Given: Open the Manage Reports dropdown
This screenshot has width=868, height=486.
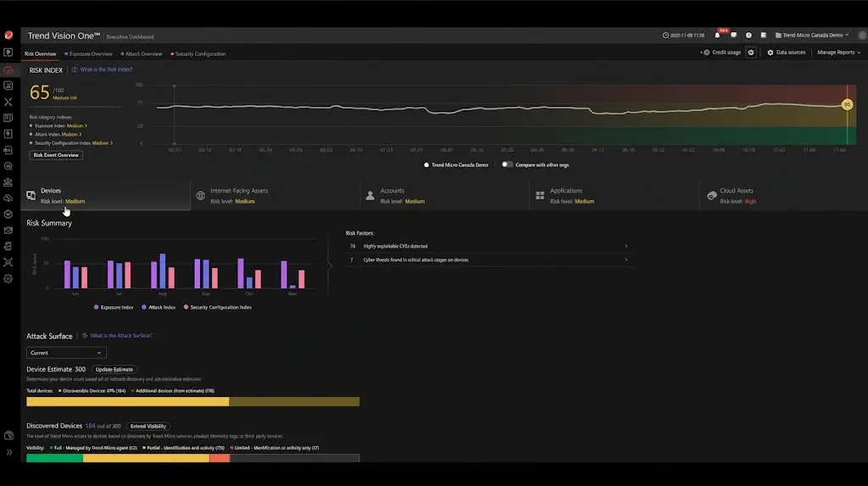Looking at the screenshot, I should (838, 53).
